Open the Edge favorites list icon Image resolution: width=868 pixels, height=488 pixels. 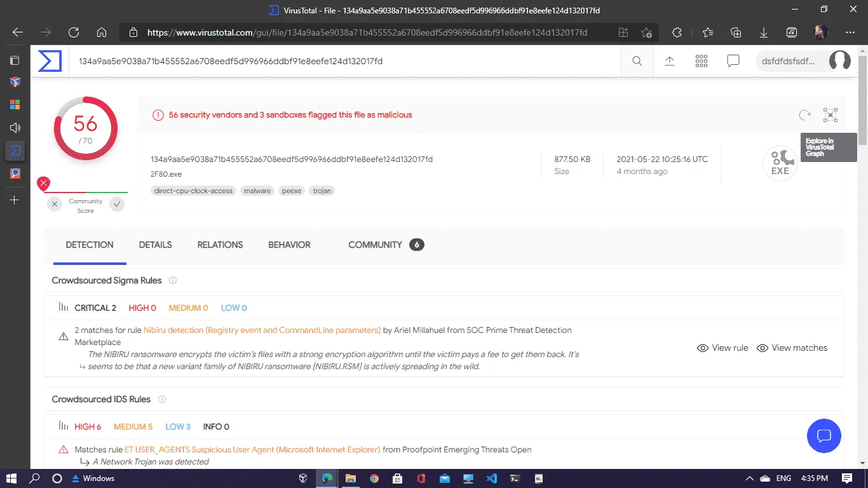click(708, 32)
